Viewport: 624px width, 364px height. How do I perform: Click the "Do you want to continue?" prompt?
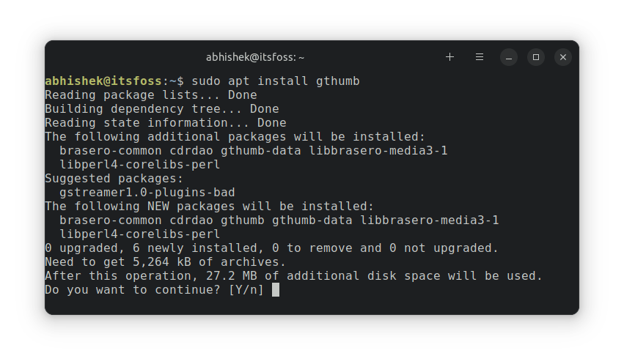click(132, 290)
